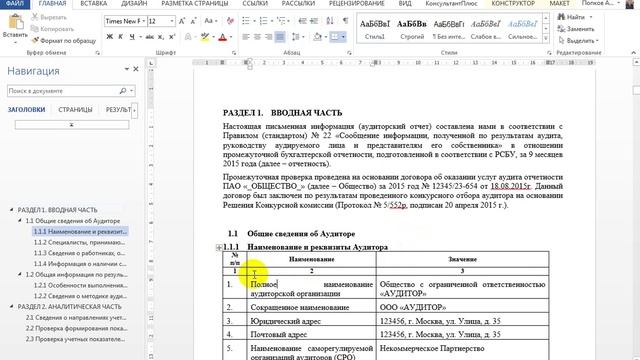
Task: Increase font size with the A-up icon
Action: pyautogui.click(x=182, y=21)
